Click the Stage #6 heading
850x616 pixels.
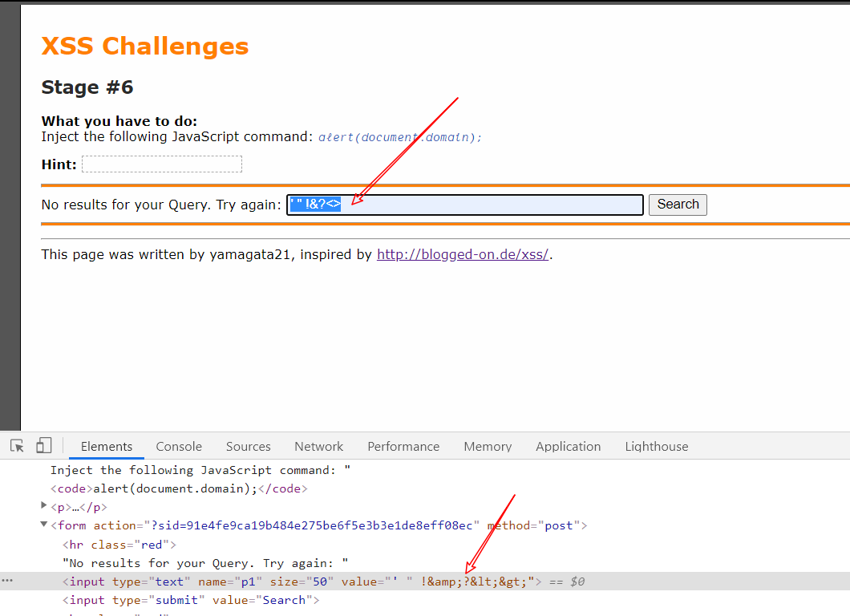(87, 87)
